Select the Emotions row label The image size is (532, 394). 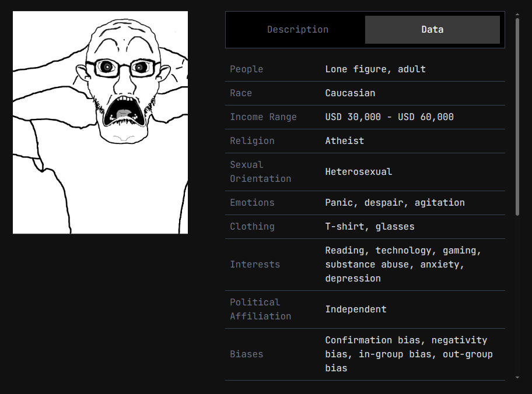pos(252,203)
